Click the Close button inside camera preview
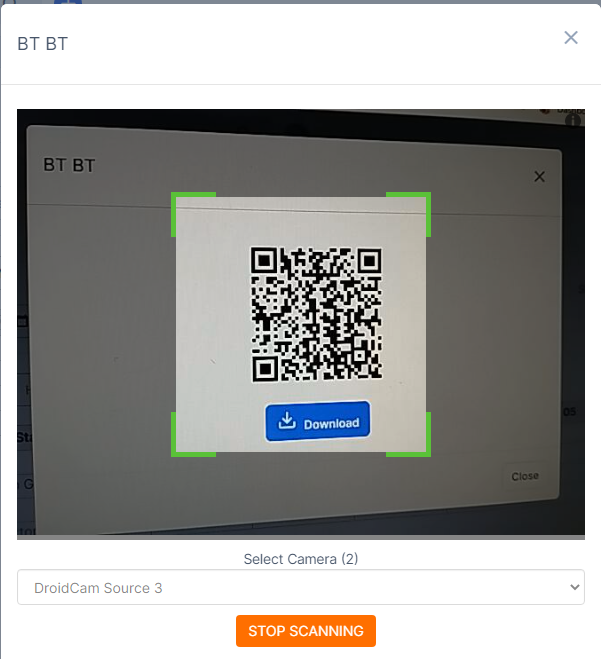The width and height of the screenshot is (601, 659). point(525,476)
